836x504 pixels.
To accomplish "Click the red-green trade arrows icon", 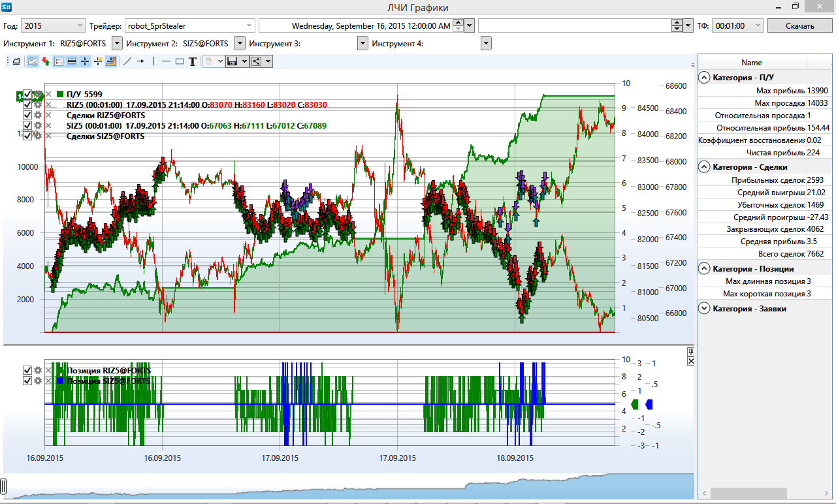I will 46,61.
